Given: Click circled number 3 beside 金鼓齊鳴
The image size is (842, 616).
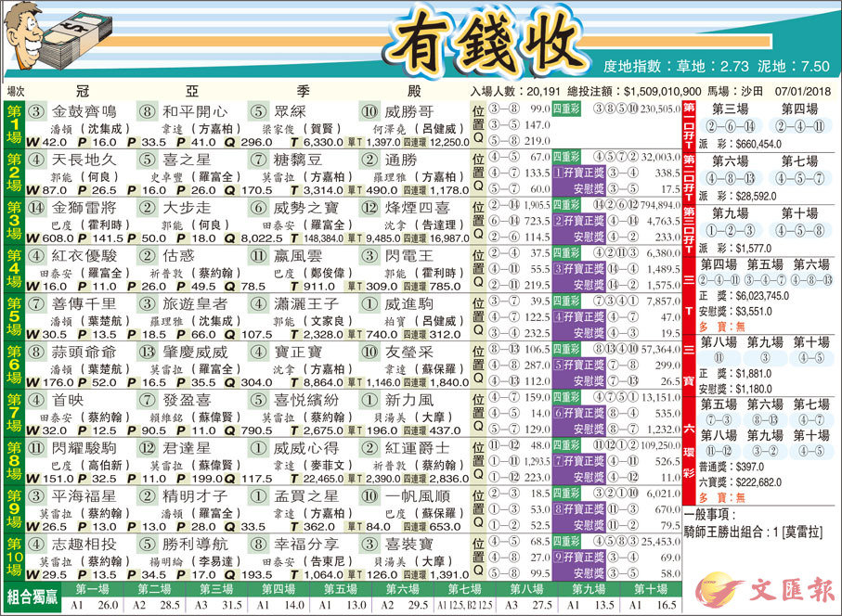Looking at the screenshot, I should (x=37, y=111).
